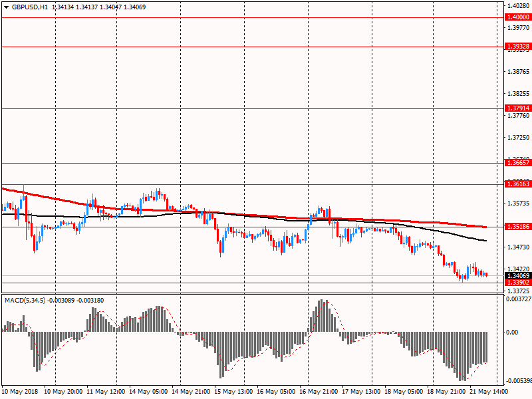Click the 14 May 21:00 time label
The width and height of the screenshot is (532, 399).
pyautogui.click(x=191, y=392)
